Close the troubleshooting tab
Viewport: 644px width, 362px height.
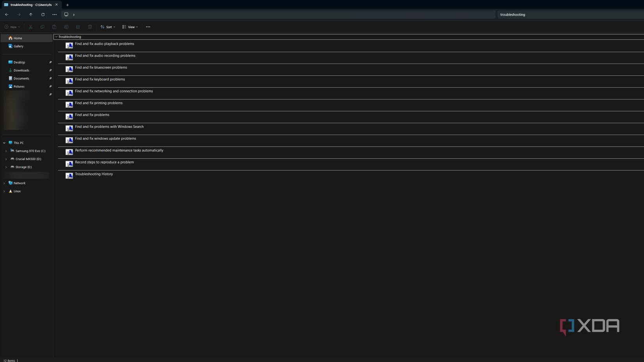point(57,5)
